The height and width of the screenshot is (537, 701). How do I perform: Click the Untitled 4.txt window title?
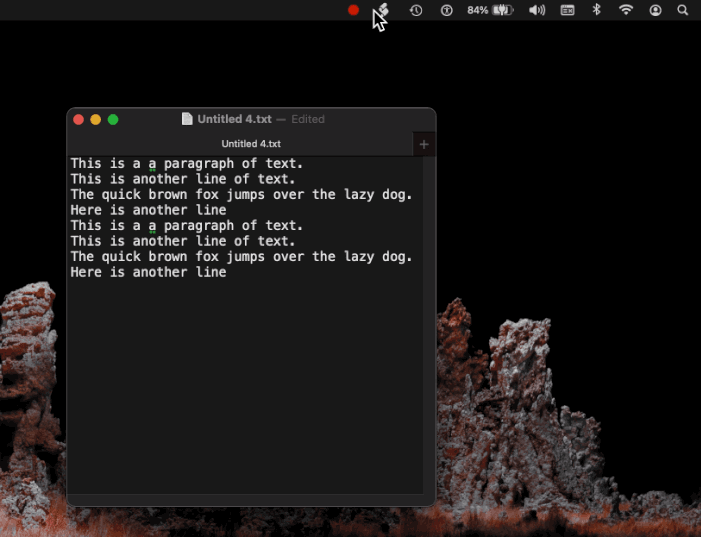coord(234,119)
